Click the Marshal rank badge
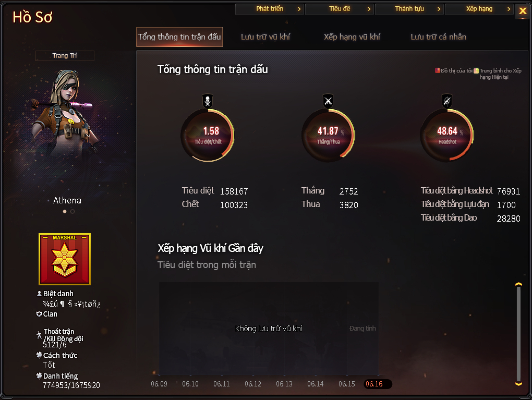The image size is (532, 400). [x=65, y=259]
